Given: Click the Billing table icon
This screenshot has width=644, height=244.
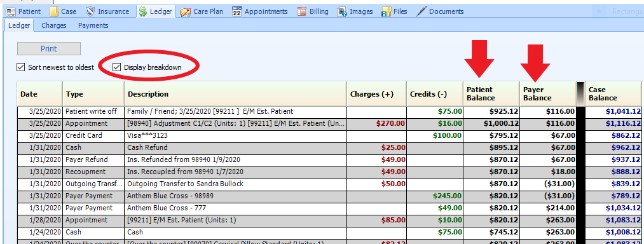Looking at the screenshot, I should pyautogui.click(x=302, y=11).
